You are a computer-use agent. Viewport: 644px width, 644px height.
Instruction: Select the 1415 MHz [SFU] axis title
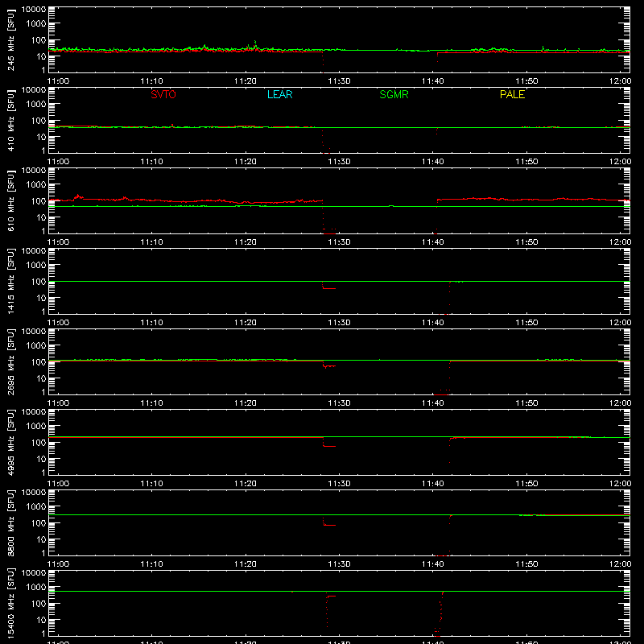click(x=11, y=282)
